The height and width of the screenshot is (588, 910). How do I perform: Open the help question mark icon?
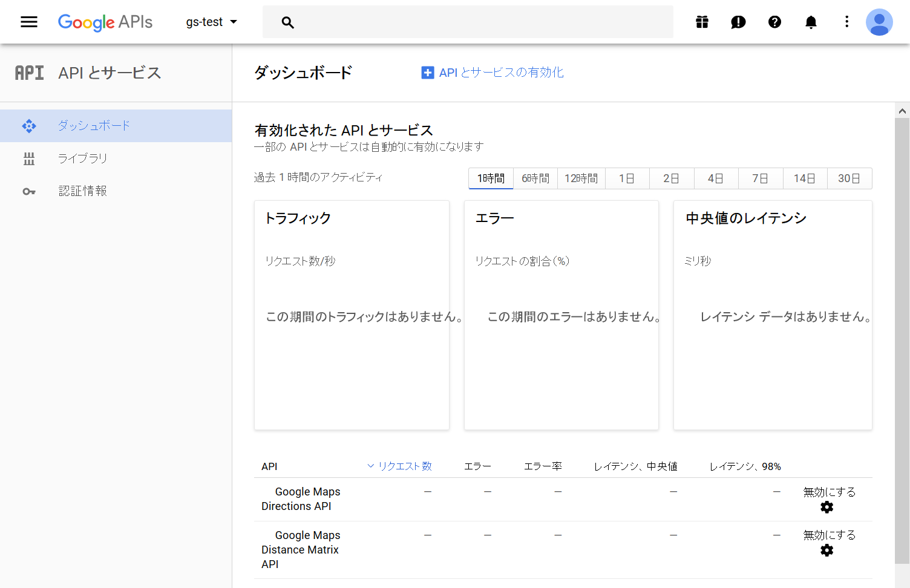774,22
